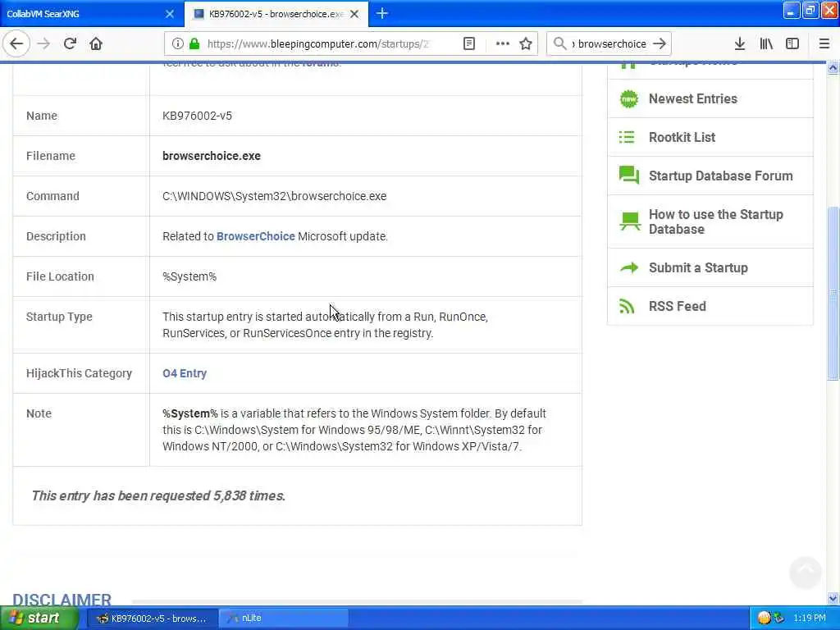Image resolution: width=840 pixels, height=630 pixels.
Task: Bookmark this page with the star
Action: [x=526, y=43]
